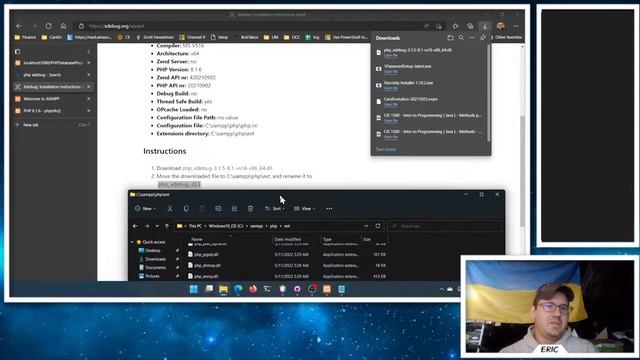640x360 pixels.
Task: Open the View dropdown in File Explorer
Action: point(304,209)
